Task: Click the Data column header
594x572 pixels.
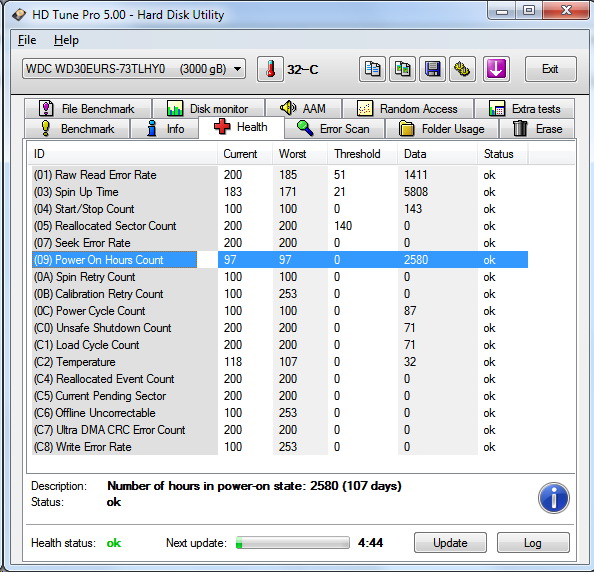Action: pos(437,154)
